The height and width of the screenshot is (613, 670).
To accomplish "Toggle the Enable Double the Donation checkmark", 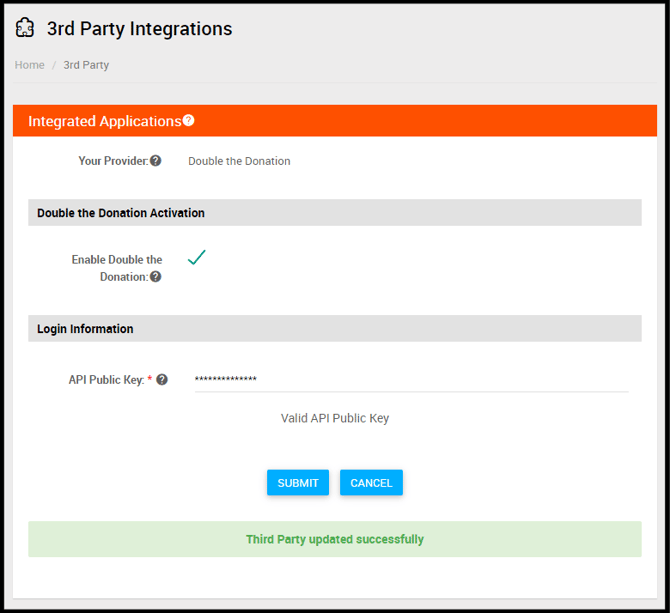I will pos(197,258).
